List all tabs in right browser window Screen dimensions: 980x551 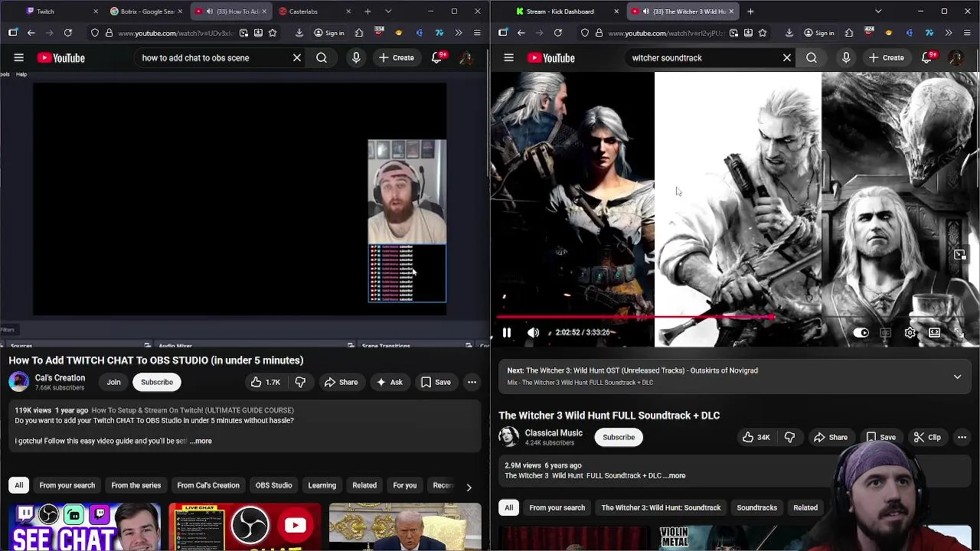(878, 11)
